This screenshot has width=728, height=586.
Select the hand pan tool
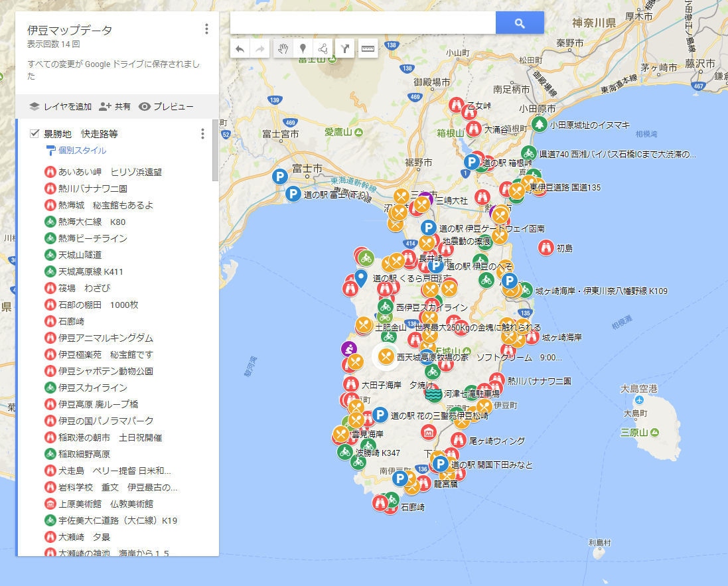coord(283,48)
